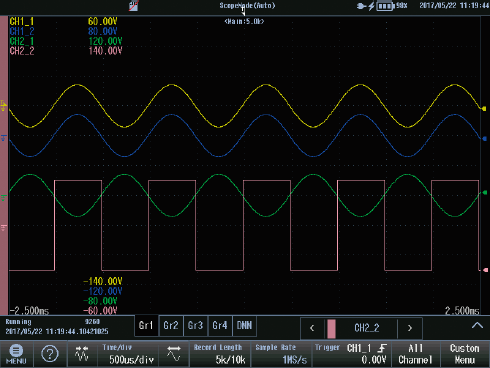Tap the yellow right-edge level marker
Image resolution: width=490 pixels, height=368 pixels.
484,109
